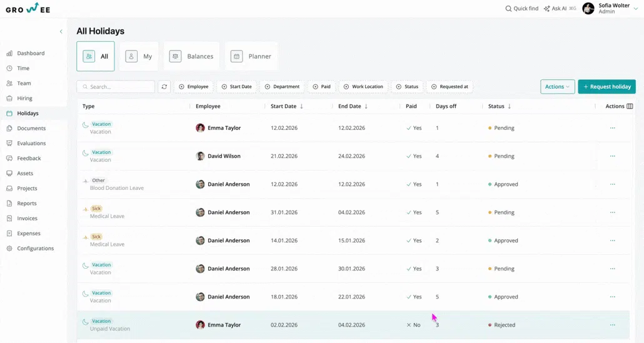Open Ask AI sparkle icon
The width and height of the screenshot is (644, 343).
click(x=546, y=9)
